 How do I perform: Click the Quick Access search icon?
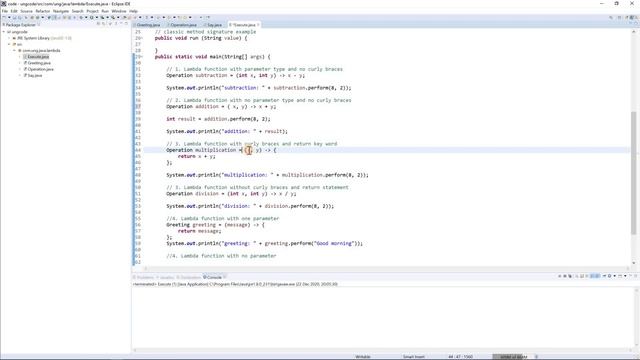click(611, 18)
